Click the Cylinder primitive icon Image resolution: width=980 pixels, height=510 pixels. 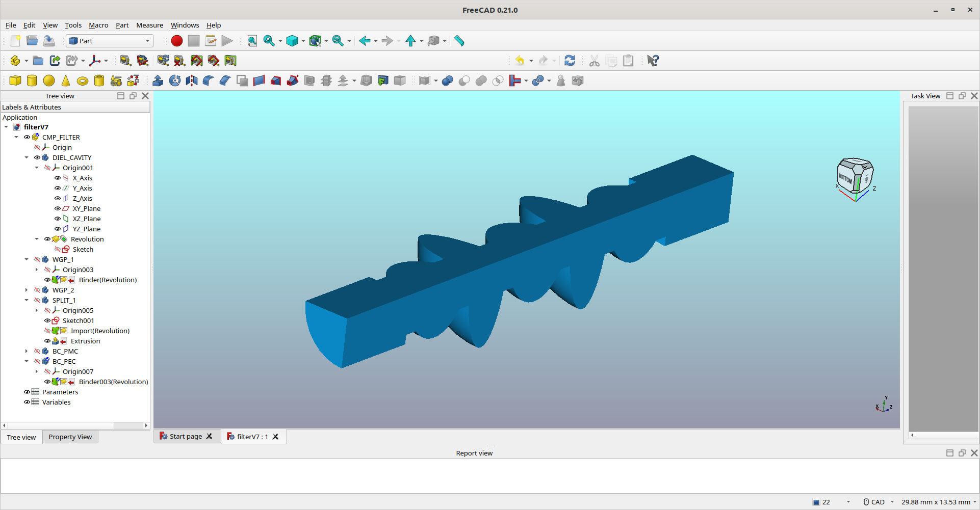tap(32, 80)
